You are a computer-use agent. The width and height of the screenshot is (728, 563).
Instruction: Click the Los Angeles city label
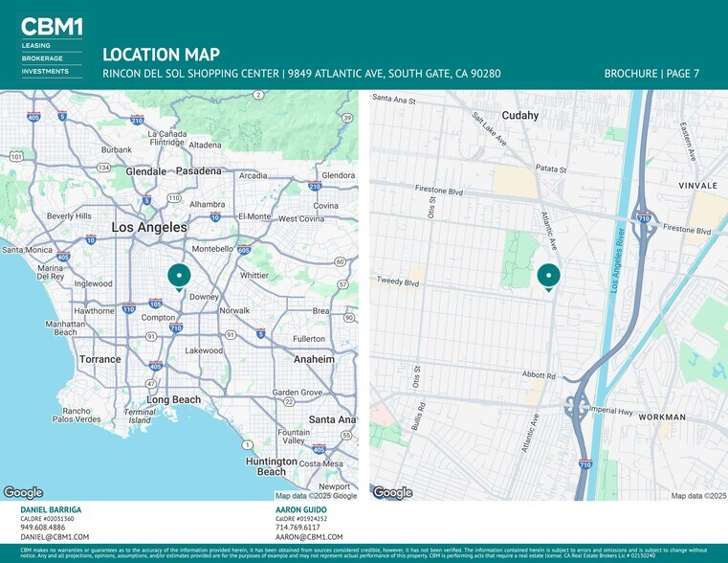click(149, 228)
